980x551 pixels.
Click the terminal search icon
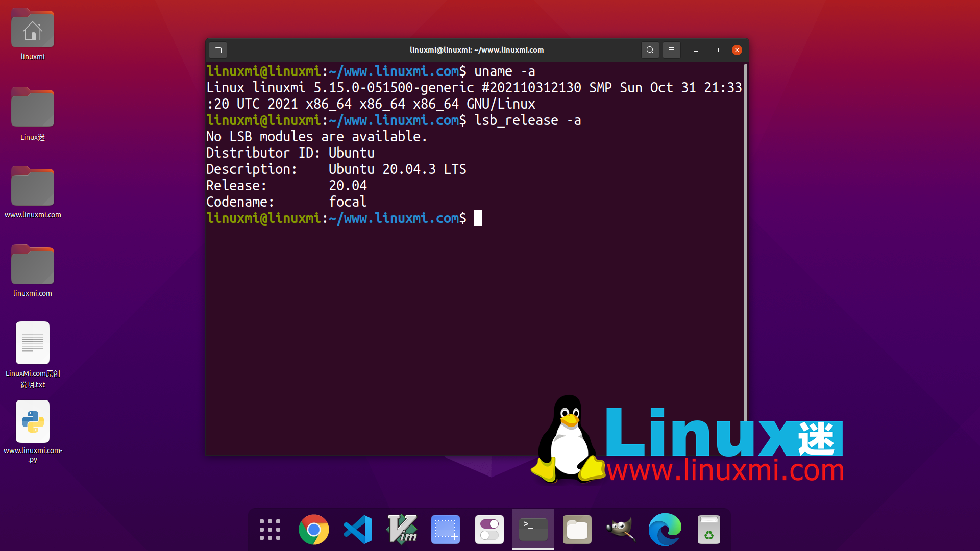click(x=650, y=50)
